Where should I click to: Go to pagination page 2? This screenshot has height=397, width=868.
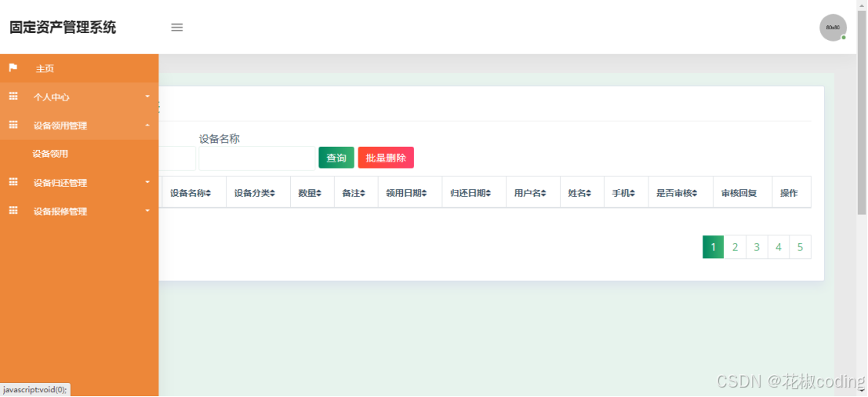[735, 247]
